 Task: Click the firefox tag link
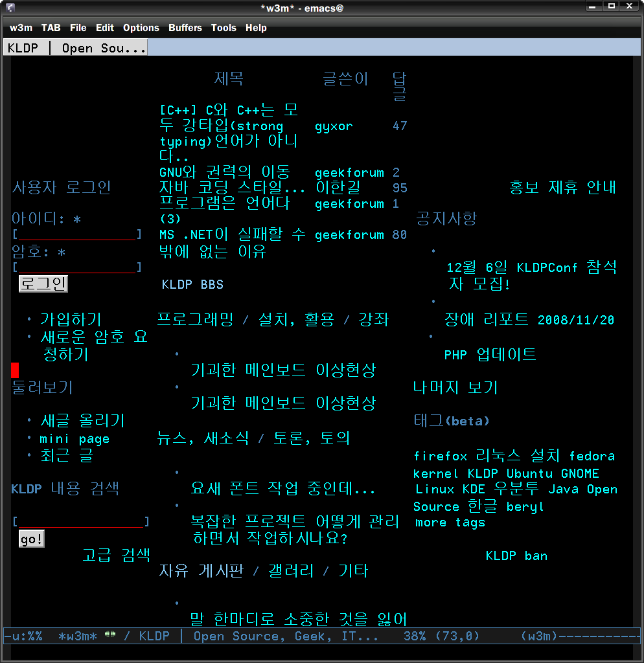click(440, 456)
